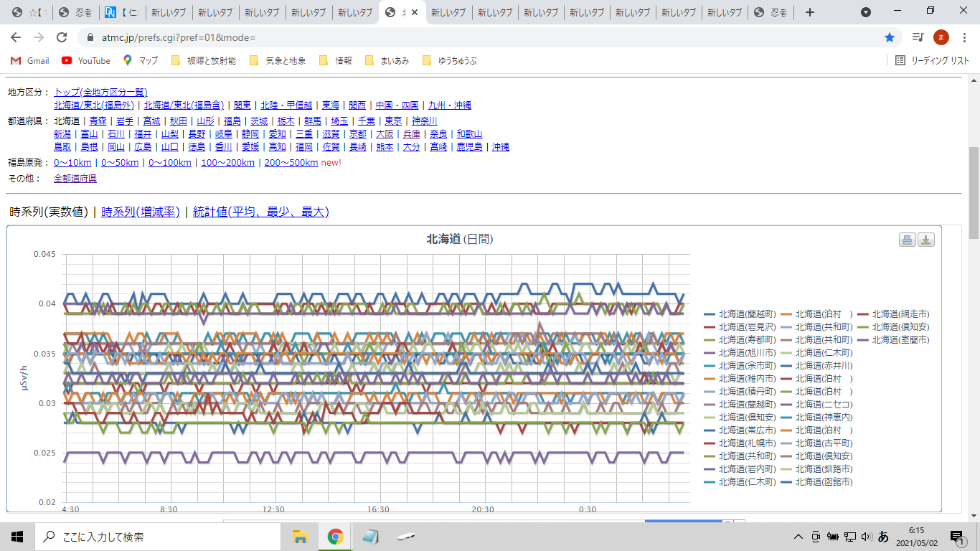Open the 200～500km Fukushima distance link
The height and width of the screenshot is (551, 980).
(291, 163)
